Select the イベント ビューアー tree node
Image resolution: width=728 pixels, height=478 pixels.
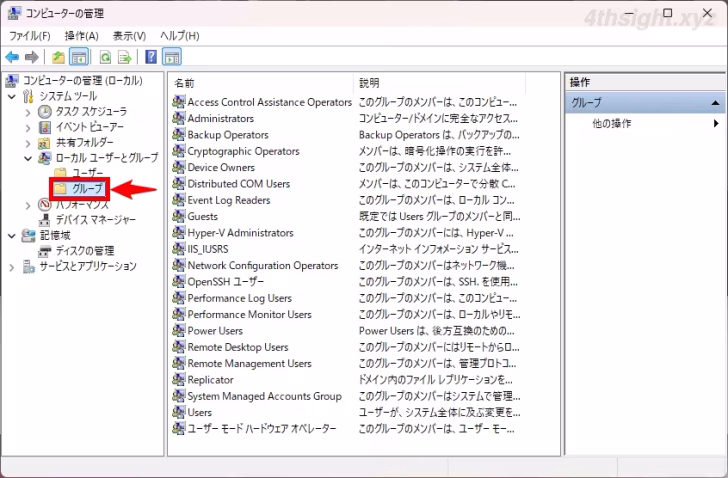[x=90, y=127]
